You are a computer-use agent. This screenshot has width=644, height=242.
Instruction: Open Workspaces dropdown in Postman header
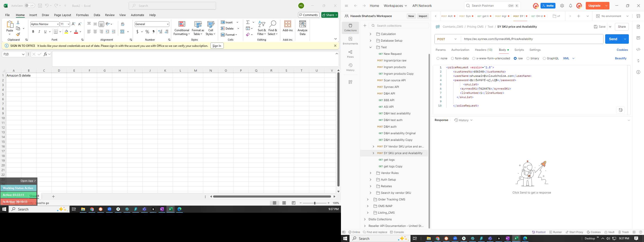pos(395,6)
